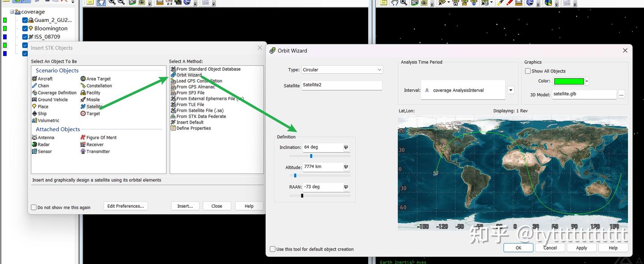644x264 pixels.
Task: Open the satellite Color dropdown arrow
Action: click(587, 81)
